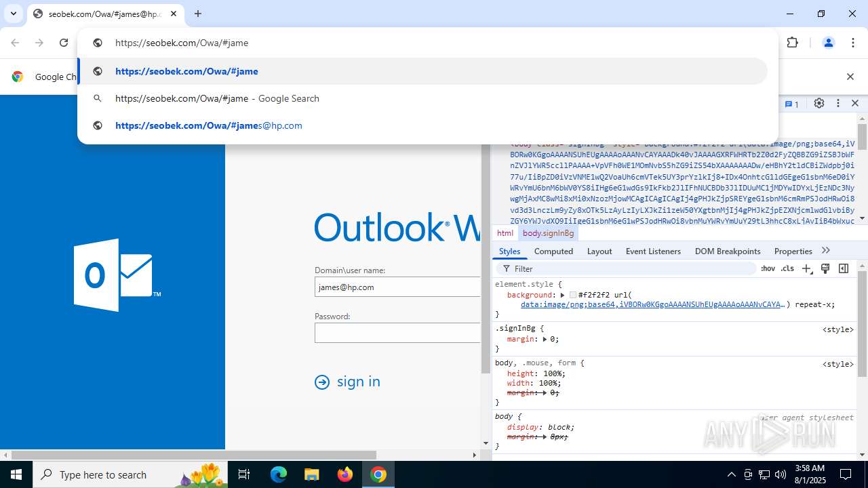The image size is (868, 488).
Task: Expand the background property triangle
Action: 562,295
